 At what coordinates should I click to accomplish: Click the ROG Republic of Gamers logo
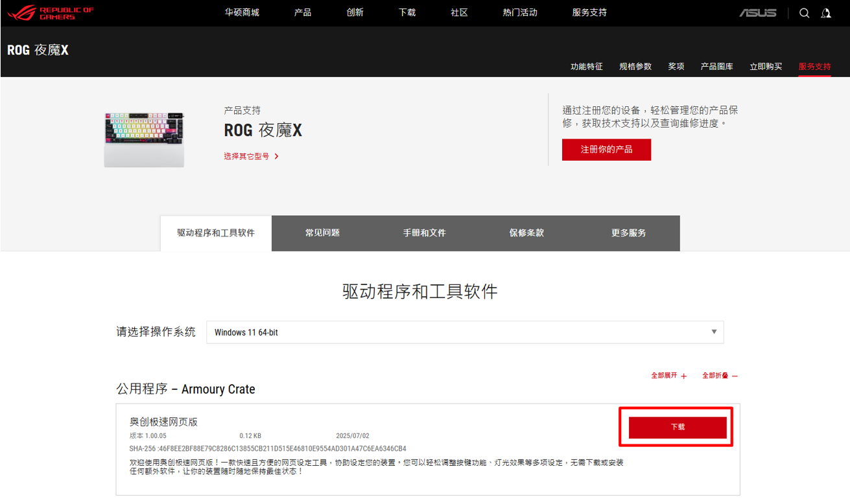point(52,13)
